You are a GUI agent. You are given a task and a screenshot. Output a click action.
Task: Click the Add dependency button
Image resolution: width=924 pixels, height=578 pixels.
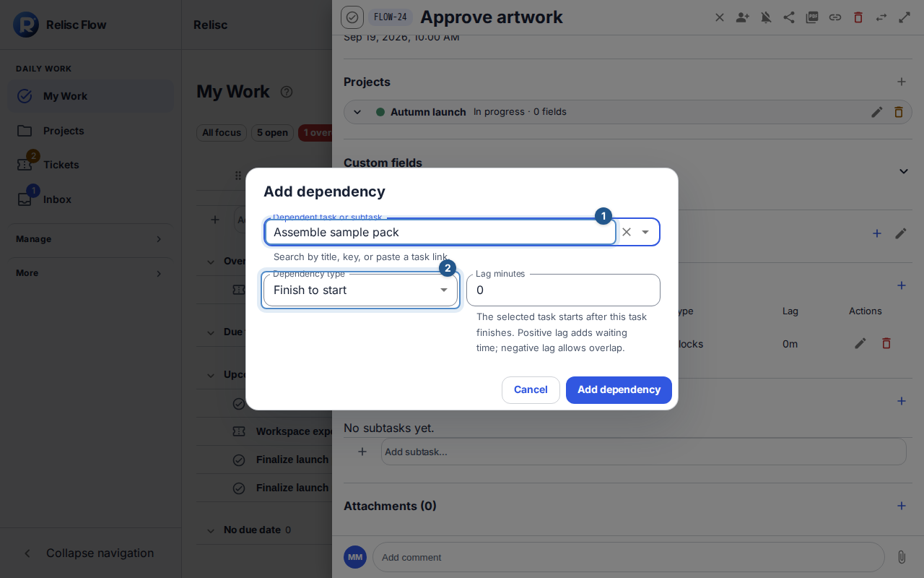click(x=619, y=389)
